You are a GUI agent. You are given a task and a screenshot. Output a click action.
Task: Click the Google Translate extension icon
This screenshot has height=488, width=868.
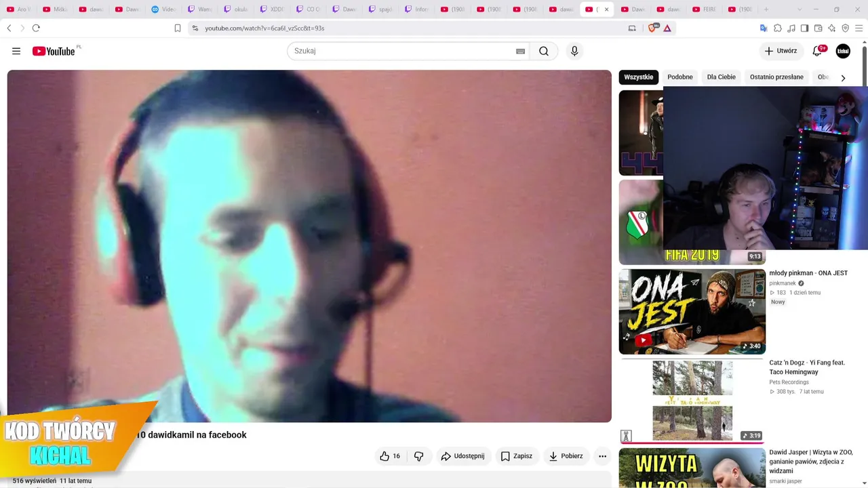point(764,28)
